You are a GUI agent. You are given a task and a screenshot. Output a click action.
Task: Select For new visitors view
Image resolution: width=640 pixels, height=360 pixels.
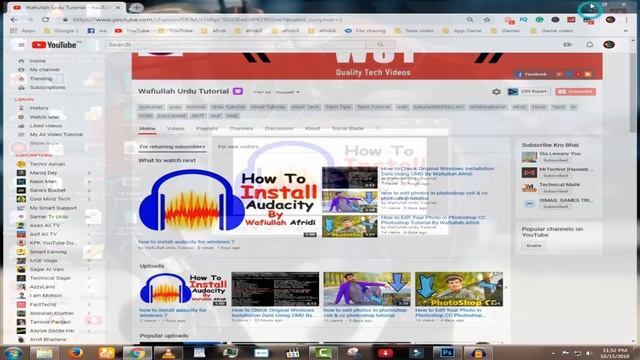[x=238, y=147]
